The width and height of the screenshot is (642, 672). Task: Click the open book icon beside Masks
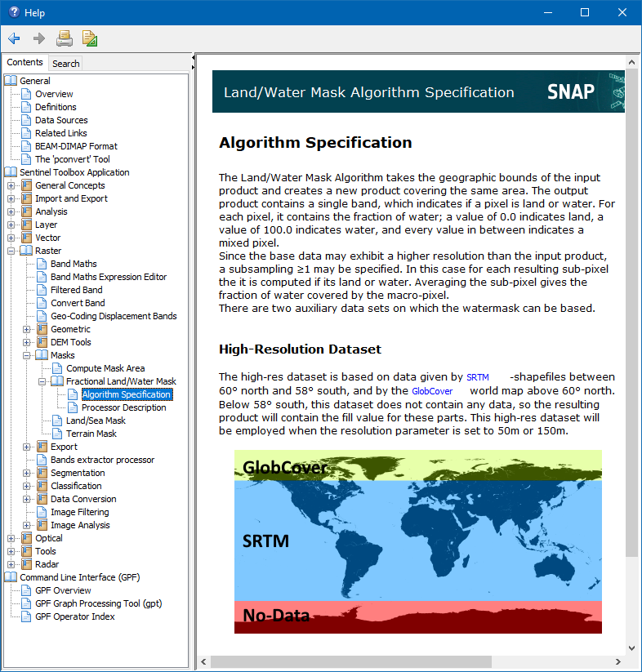42,355
